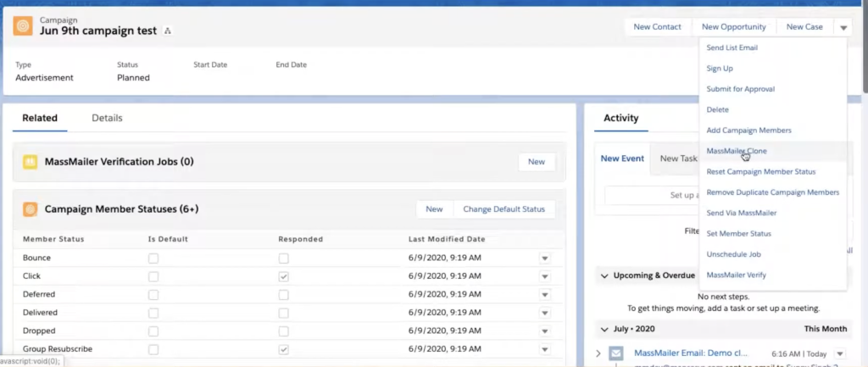Click the Responded column header
This screenshot has width=868, height=367.
[301, 239]
